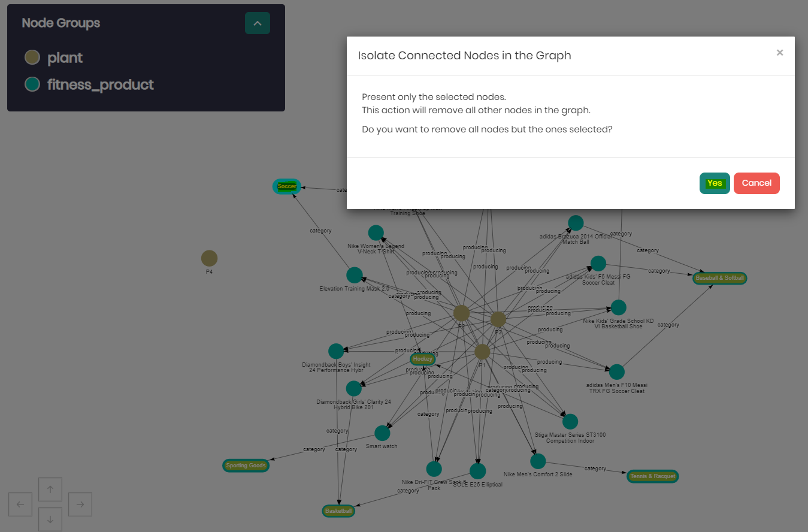Select the Baseball & Softball node
The image size is (808, 532).
tap(719, 278)
